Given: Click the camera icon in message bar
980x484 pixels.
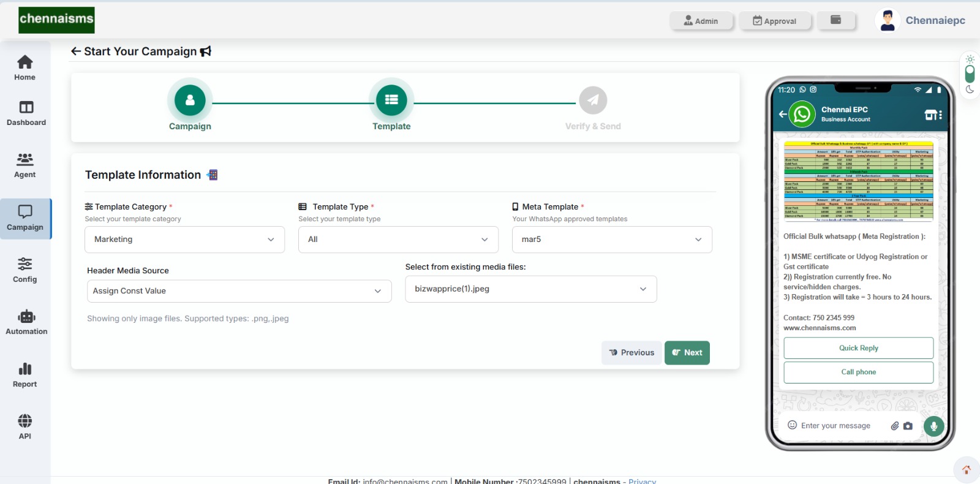Looking at the screenshot, I should [908, 426].
